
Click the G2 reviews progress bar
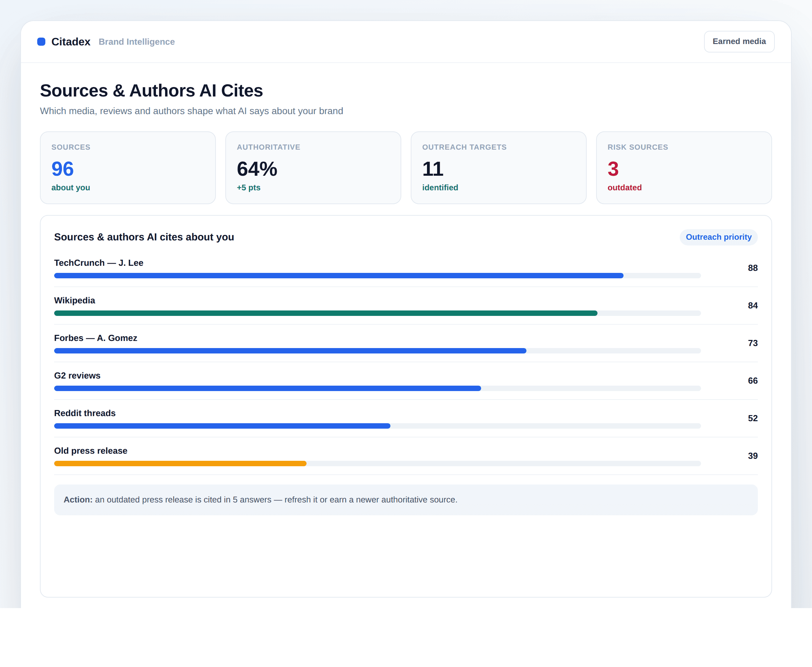(268, 388)
